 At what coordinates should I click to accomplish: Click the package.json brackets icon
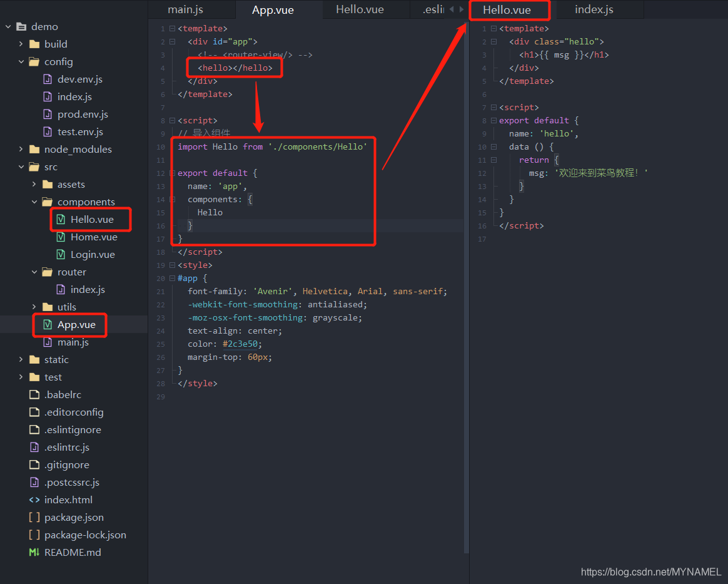click(x=34, y=517)
